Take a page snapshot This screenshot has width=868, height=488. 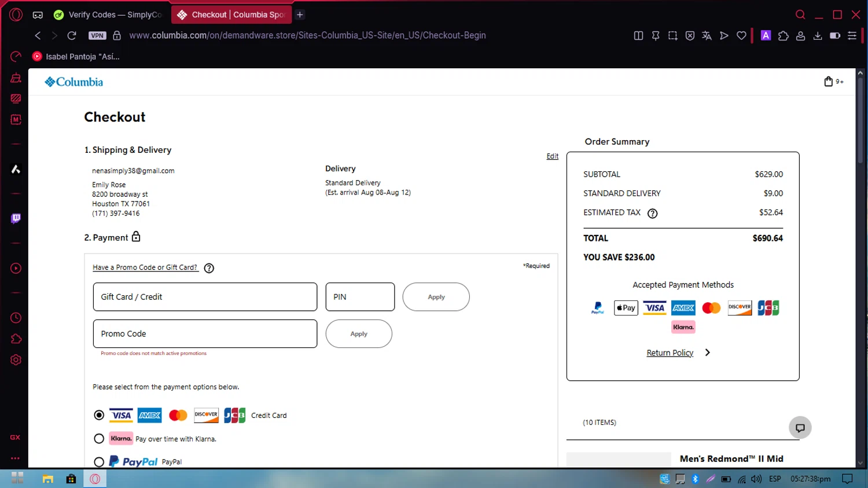click(x=672, y=35)
